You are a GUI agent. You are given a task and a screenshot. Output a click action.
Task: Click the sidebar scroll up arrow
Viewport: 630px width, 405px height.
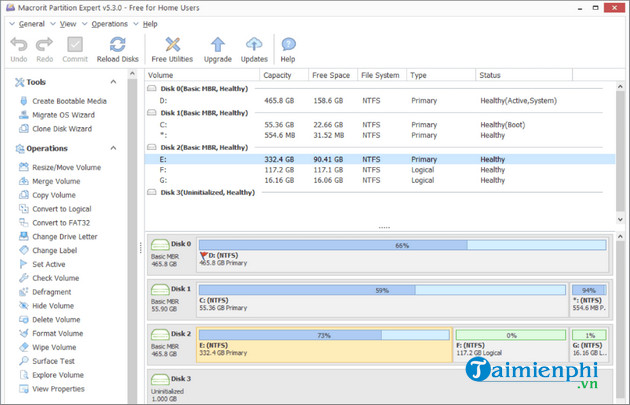[x=132, y=74]
